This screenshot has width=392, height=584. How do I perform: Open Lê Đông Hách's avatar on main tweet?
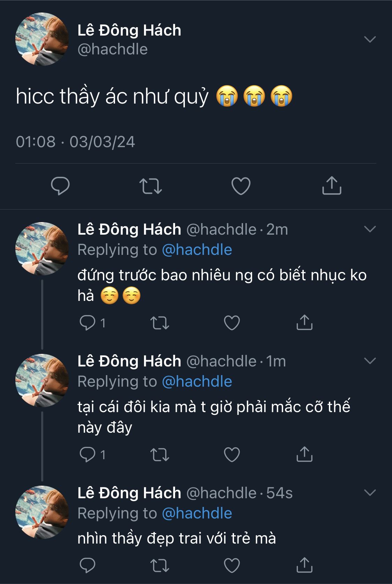point(42,39)
